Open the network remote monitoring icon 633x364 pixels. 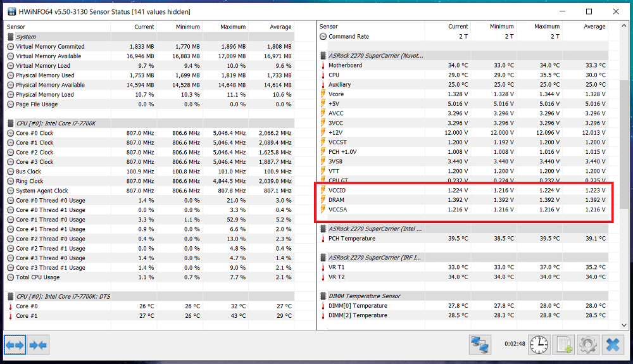coord(480,345)
